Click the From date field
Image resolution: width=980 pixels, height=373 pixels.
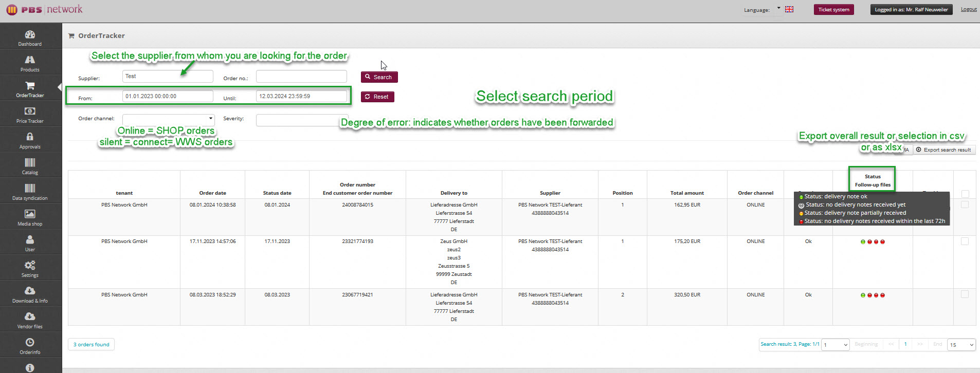click(168, 96)
